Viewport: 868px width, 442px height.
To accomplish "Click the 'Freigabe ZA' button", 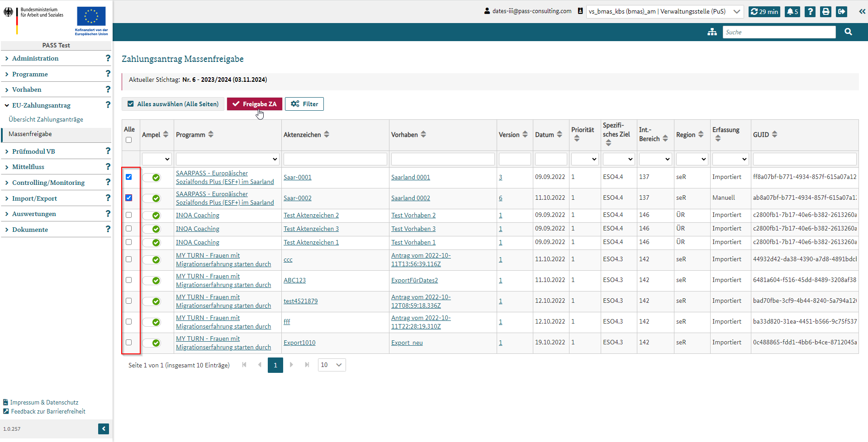I will [255, 104].
